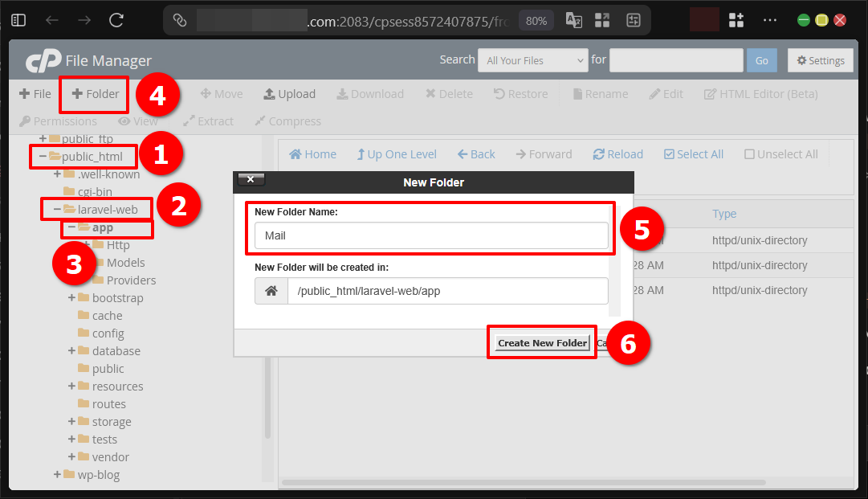Click the Download toolbar icon
868x499 pixels.
point(369,93)
